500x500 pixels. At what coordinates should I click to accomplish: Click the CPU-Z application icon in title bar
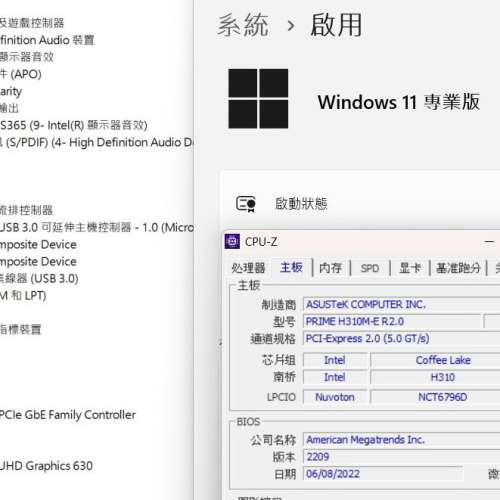click(x=232, y=242)
